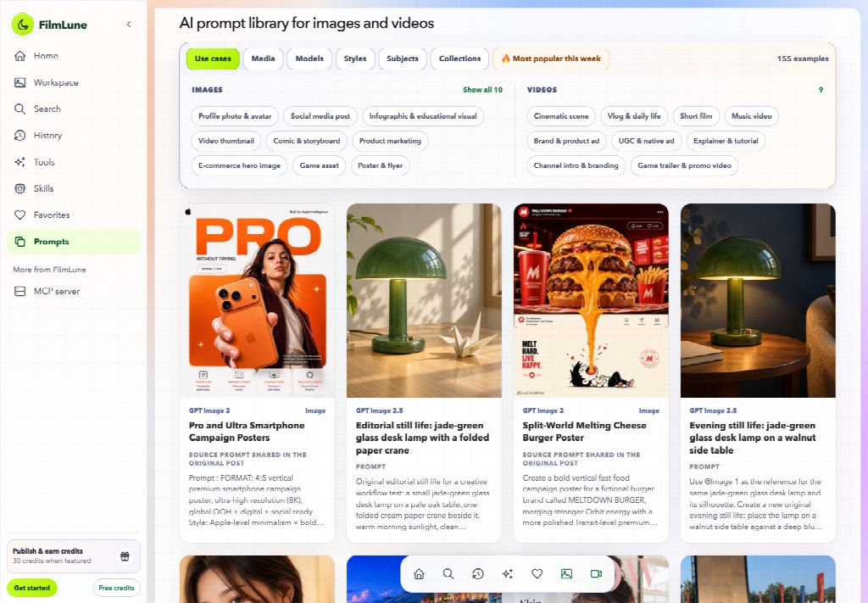Click the sparkle tools icon in the floating bar
The width and height of the screenshot is (868, 603).
507,573
